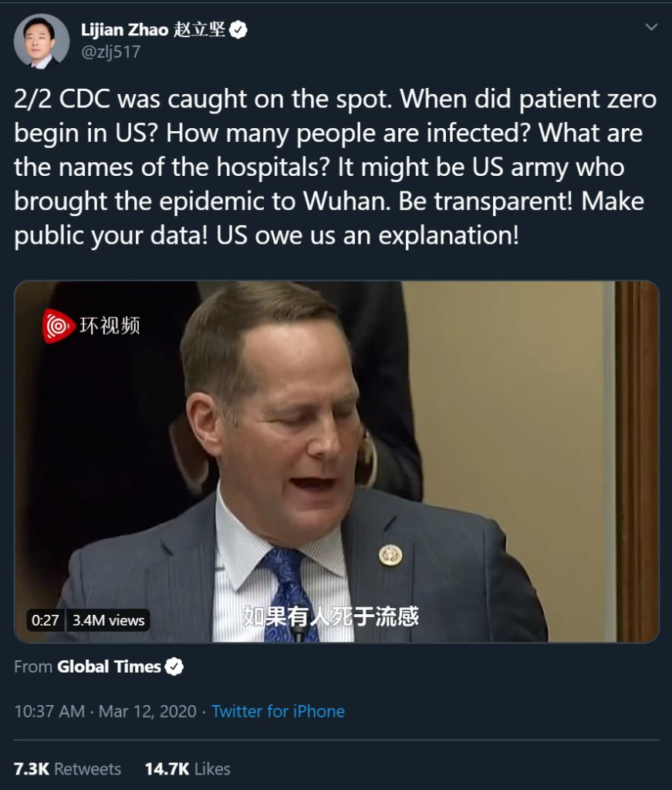Open Lijian Zhao's profile avatar
This screenshot has width=672, height=790.
pos(42,42)
